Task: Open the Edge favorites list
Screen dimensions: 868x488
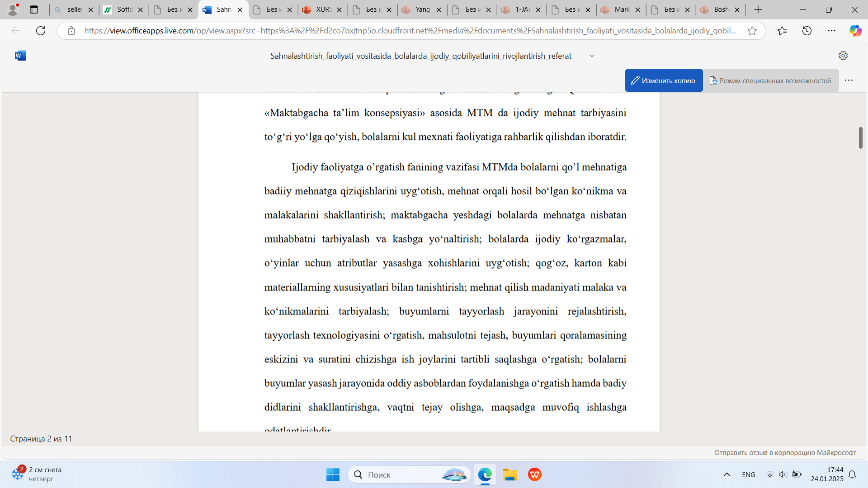Action: tap(782, 31)
